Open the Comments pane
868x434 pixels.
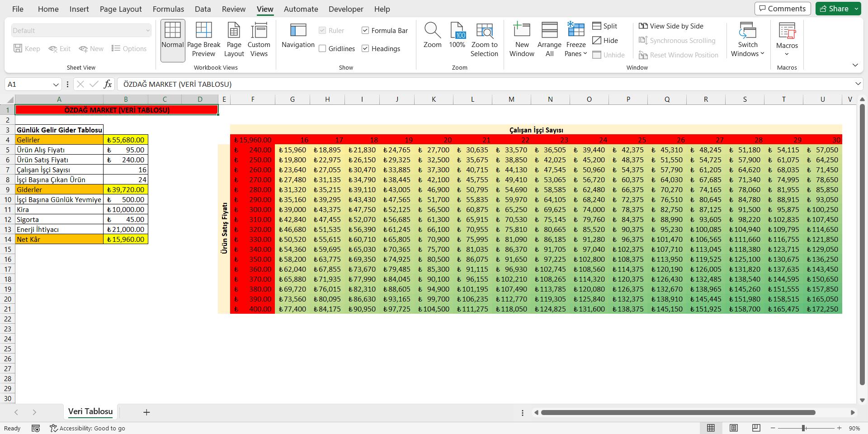(782, 9)
